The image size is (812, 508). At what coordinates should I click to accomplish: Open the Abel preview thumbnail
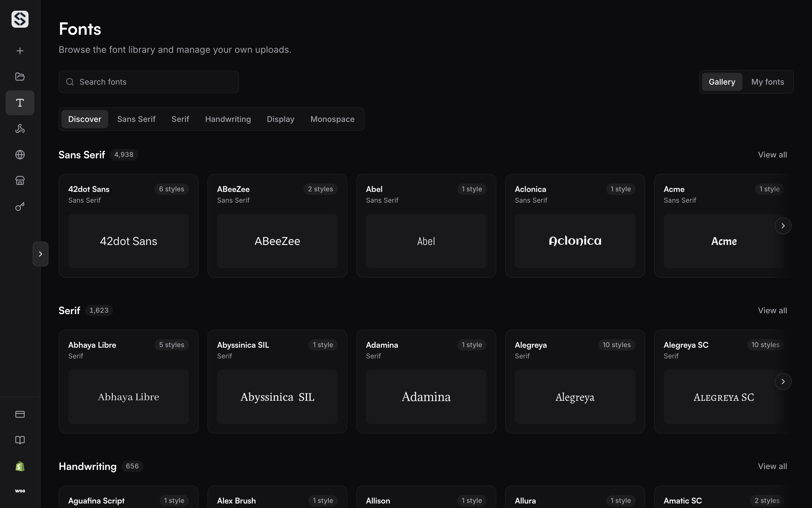coord(426,241)
